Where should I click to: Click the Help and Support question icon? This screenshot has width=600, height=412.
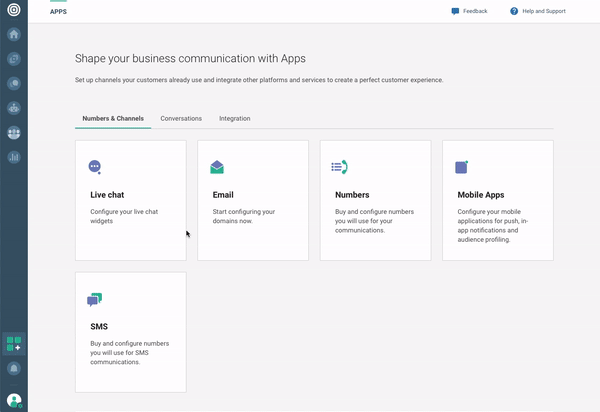coord(514,11)
